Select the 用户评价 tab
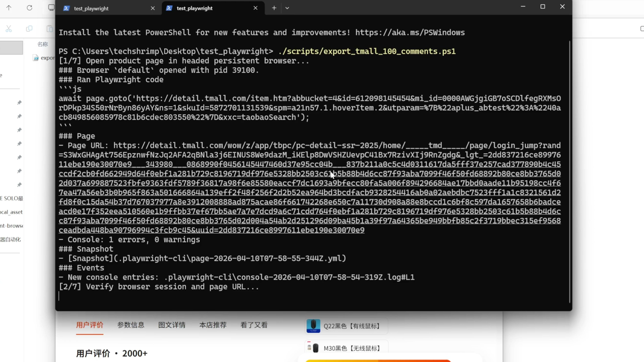 [x=90, y=325]
